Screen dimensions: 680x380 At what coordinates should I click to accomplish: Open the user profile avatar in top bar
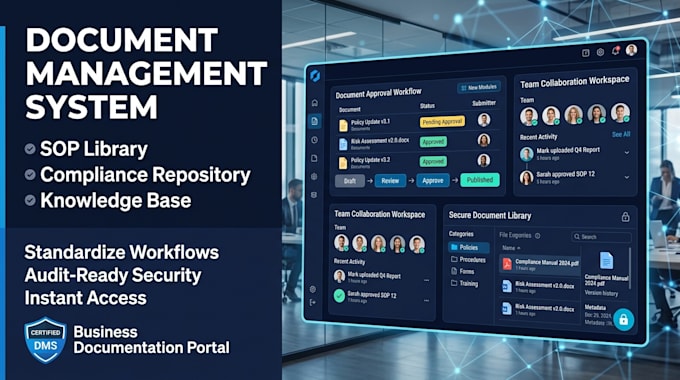(631, 50)
